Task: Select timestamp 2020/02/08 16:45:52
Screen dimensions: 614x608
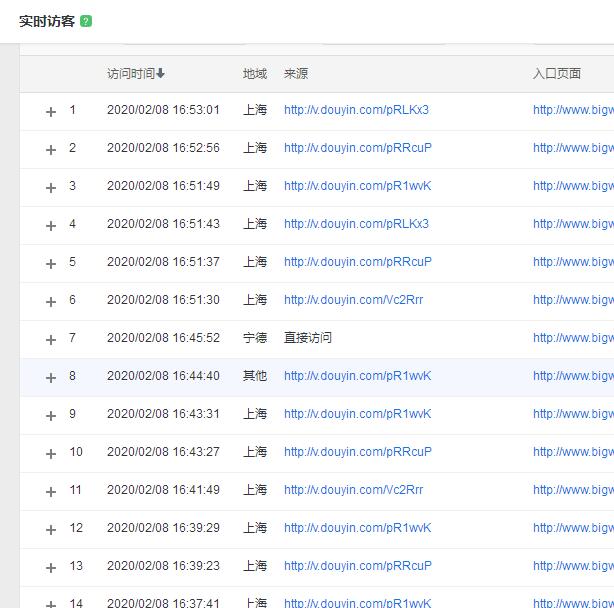Action: point(163,338)
